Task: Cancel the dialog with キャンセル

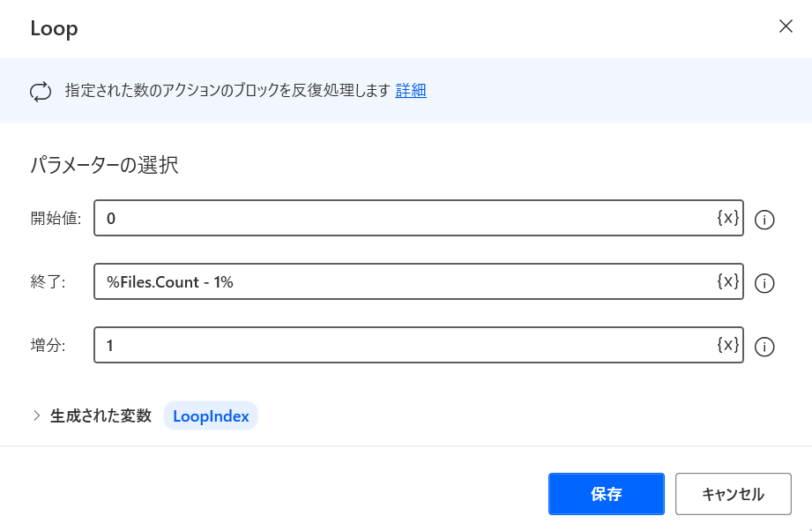Action: coord(733,494)
